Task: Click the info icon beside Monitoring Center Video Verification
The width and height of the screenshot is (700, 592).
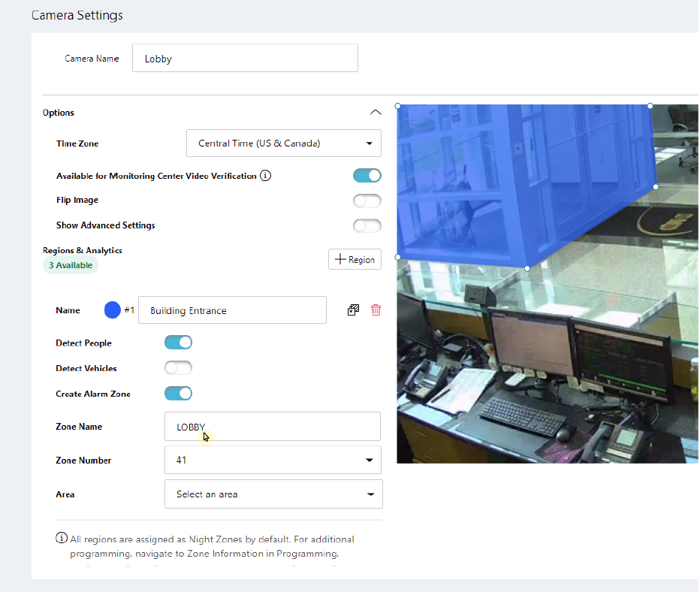Action: coord(265,176)
